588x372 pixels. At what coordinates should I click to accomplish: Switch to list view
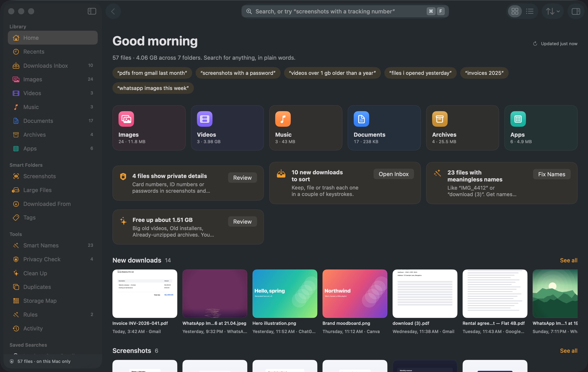click(x=530, y=11)
